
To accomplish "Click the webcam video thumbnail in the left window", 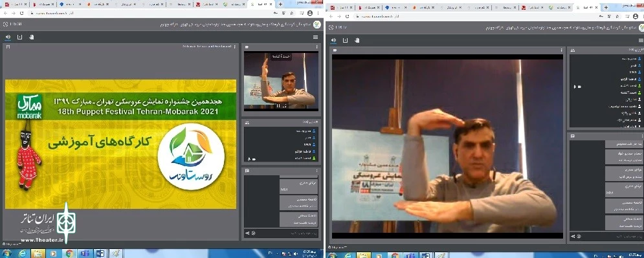I will [281, 81].
